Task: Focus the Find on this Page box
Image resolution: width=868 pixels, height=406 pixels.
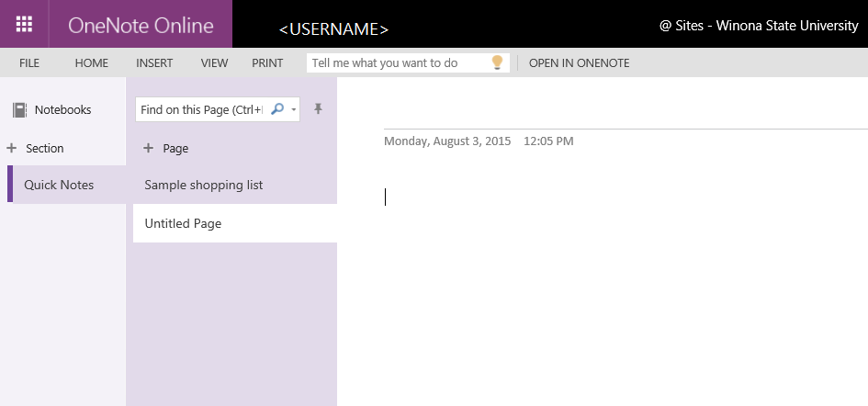Action: pos(202,110)
